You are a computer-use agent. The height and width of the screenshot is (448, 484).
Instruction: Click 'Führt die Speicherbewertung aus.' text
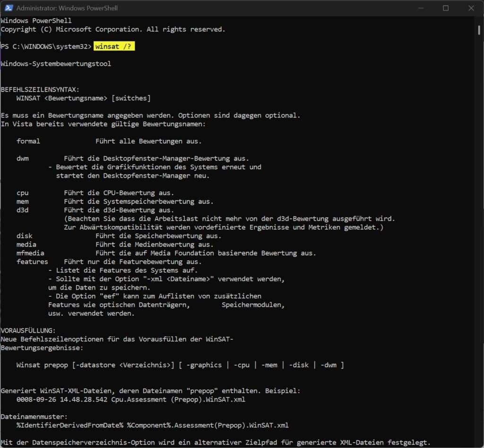(x=158, y=236)
